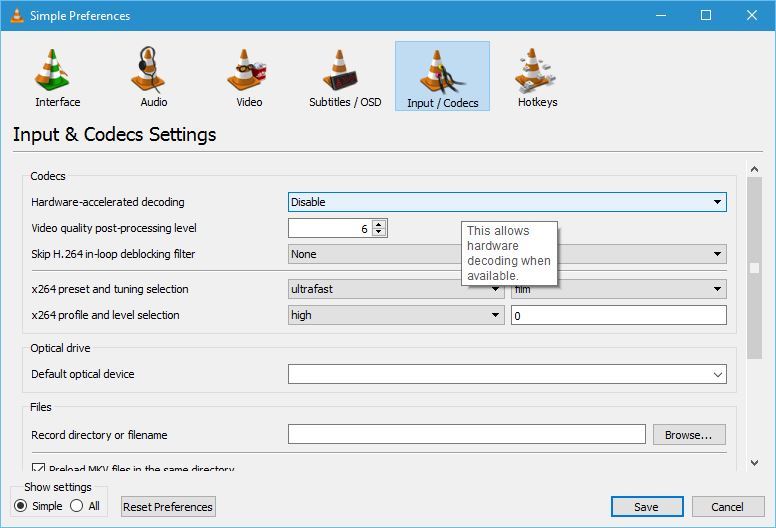Click the Save button
Screen dimensions: 776x528
pyautogui.click(x=647, y=507)
